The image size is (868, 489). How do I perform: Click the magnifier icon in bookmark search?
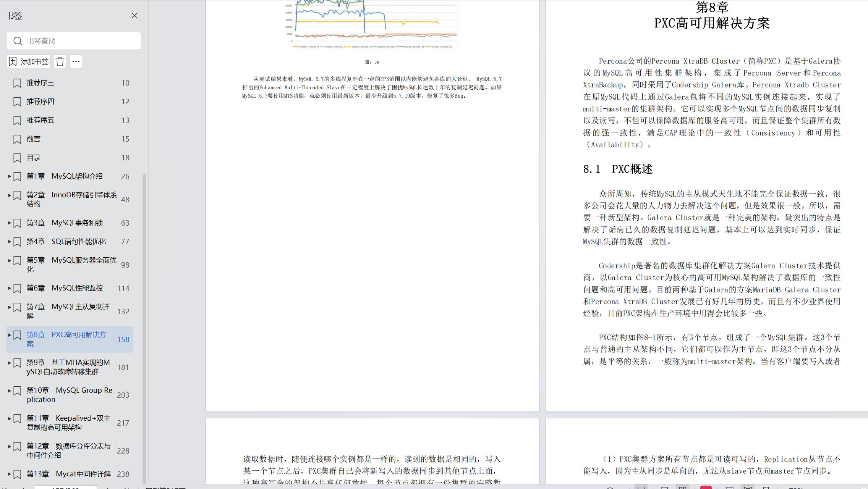pos(18,41)
